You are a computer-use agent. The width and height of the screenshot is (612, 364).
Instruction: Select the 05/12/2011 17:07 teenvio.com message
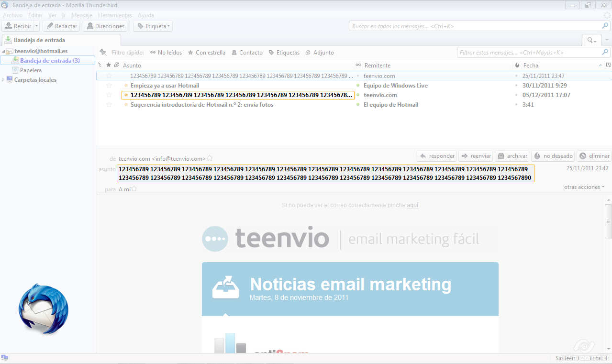tap(354, 95)
